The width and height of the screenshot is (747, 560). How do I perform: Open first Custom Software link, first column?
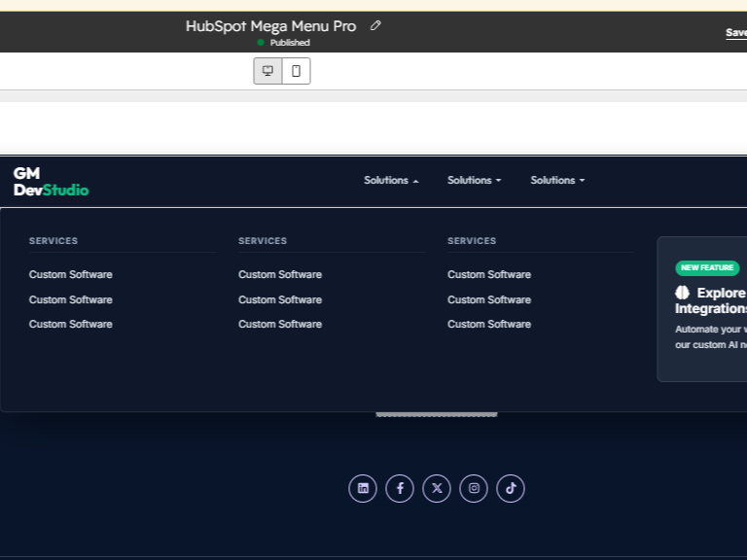pos(70,275)
